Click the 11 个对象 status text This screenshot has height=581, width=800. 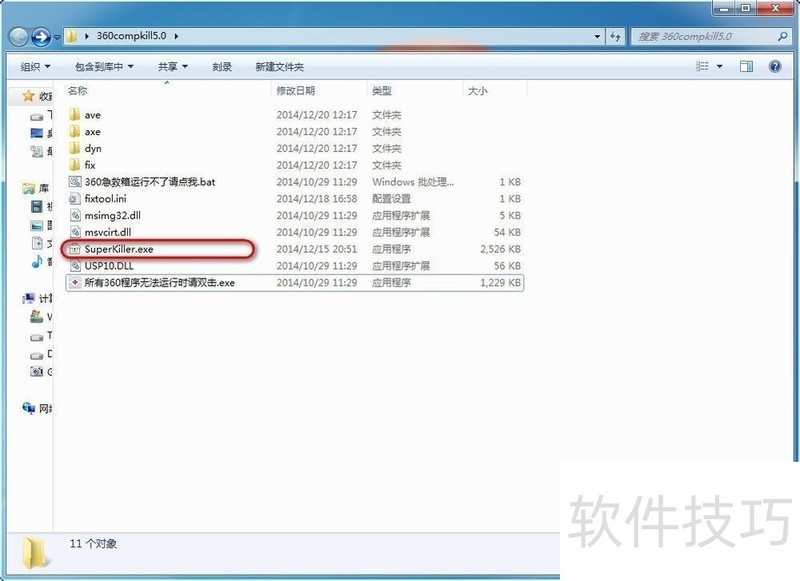(x=93, y=544)
